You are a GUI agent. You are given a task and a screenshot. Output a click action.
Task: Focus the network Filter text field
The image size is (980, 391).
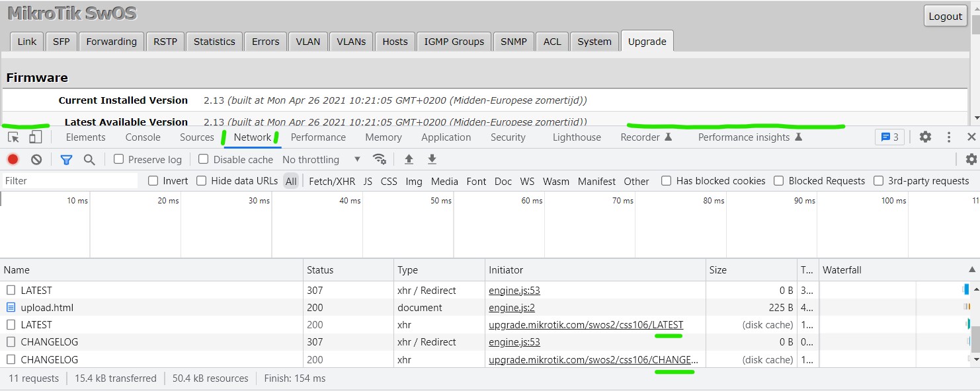[69, 181]
